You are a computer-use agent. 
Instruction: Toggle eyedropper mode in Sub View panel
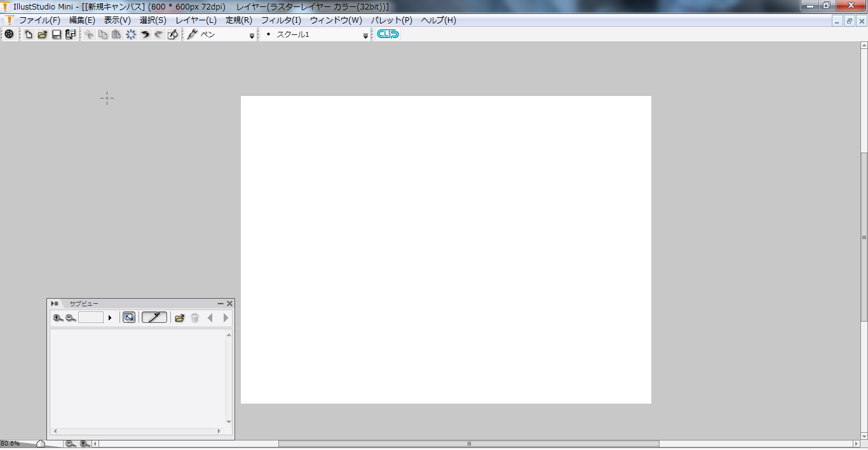coord(154,318)
